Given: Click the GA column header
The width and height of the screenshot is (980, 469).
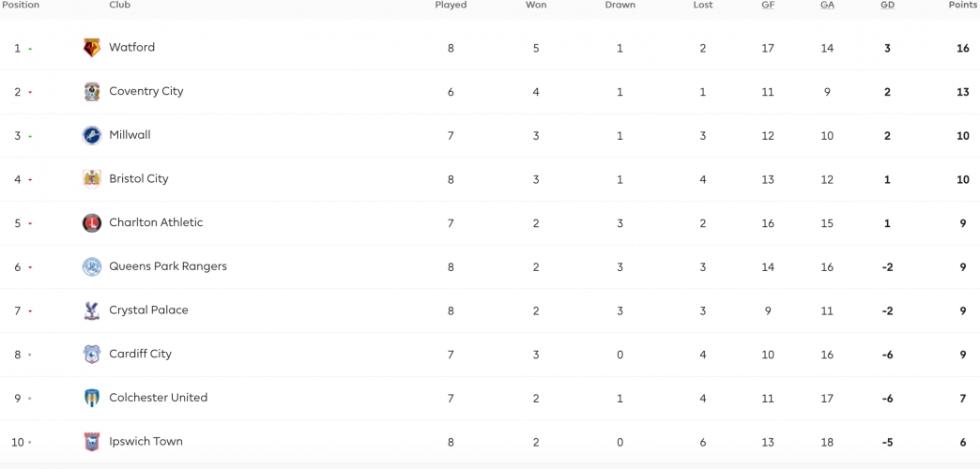Looking at the screenshot, I should coord(827,5).
